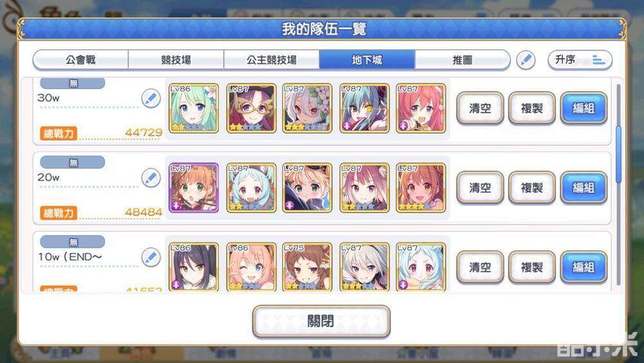Open the 公主競技場 tab
Screen dimensions: 644x363
pos(272,60)
